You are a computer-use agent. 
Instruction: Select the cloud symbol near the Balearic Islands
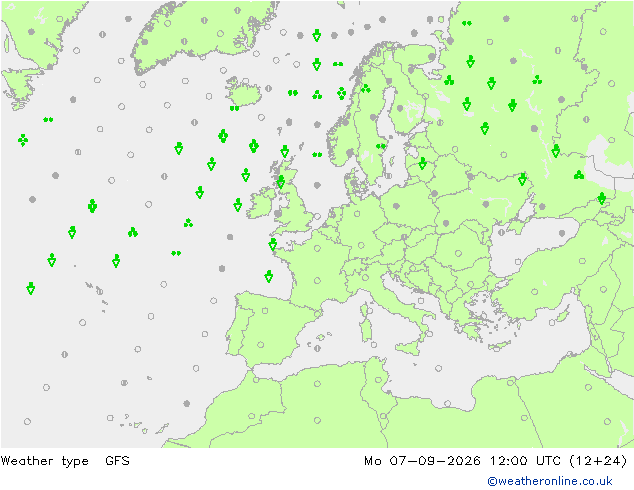pos(318,348)
